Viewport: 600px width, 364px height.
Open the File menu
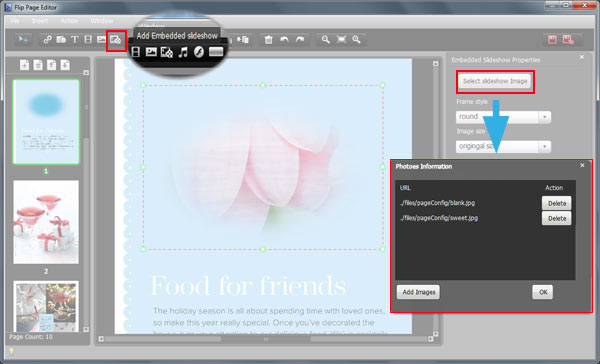(x=15, y=21)
